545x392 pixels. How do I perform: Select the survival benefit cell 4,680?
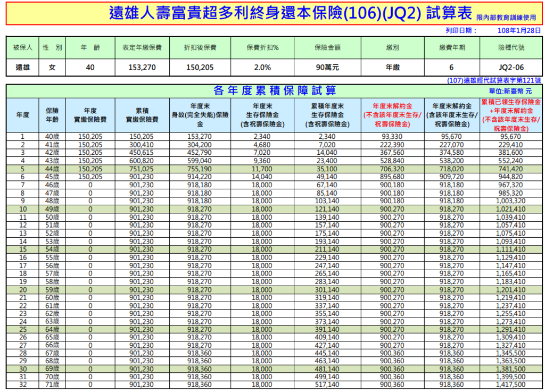click(262, 145)
